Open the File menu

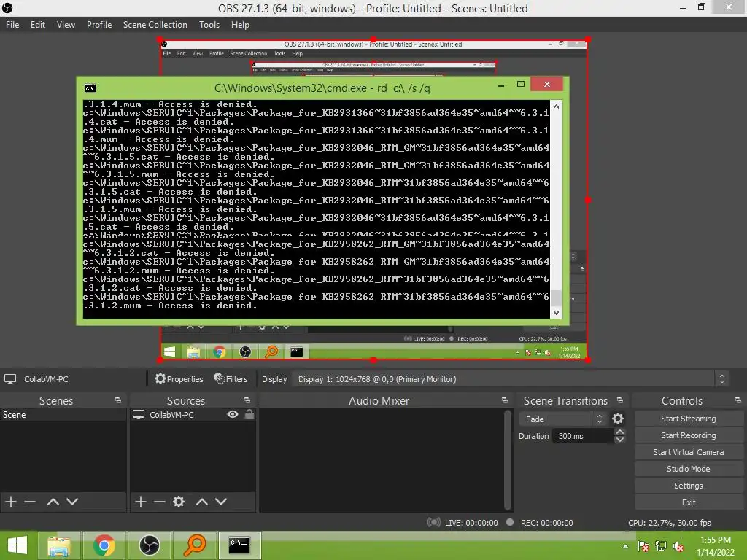coord(12,25)
